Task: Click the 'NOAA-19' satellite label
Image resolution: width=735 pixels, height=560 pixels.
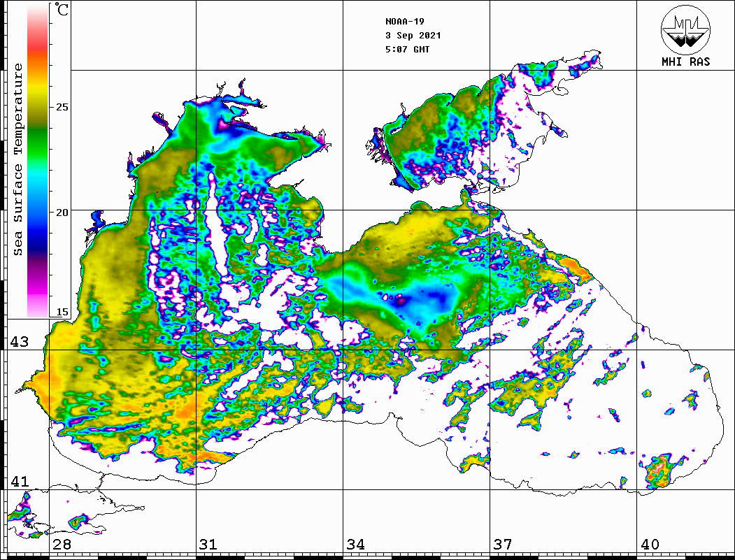Action: click(404, 22)
